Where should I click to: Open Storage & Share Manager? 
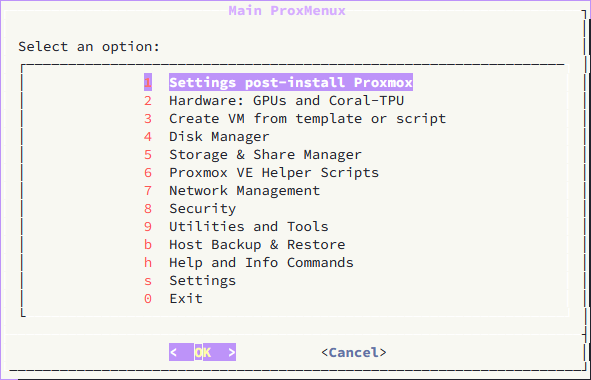point(265,155)
